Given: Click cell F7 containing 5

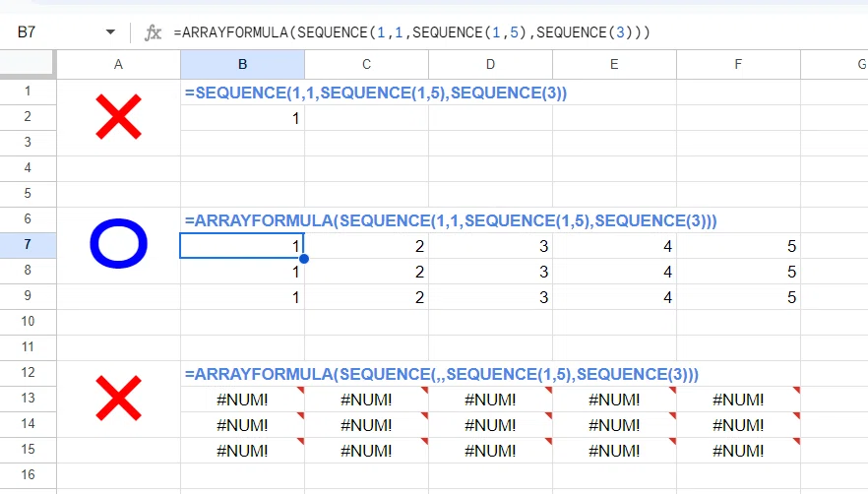Looking at the screenshot, I should [738, 245].
